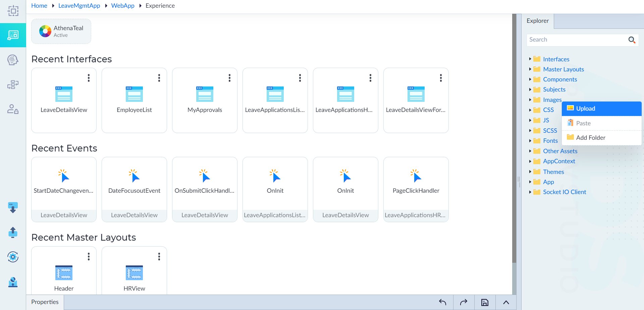Click the top frame layout sidebar icon

[13, 11]
